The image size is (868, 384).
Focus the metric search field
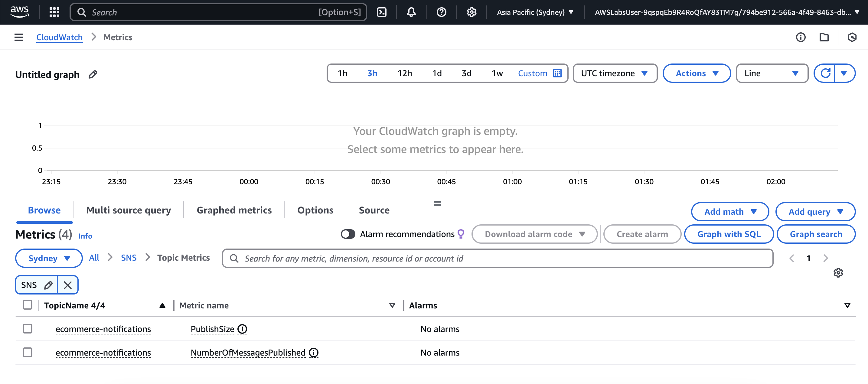click(x=497, y=258)
